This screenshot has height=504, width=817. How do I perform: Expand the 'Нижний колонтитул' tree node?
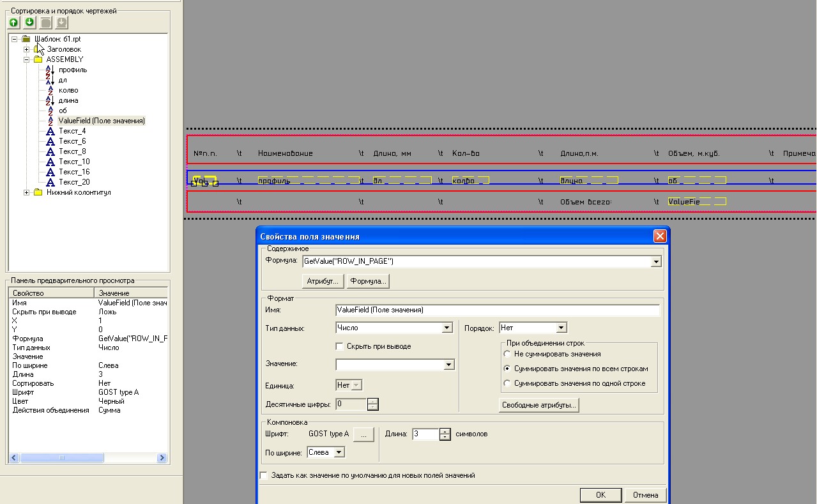click(x=27, y=192)
